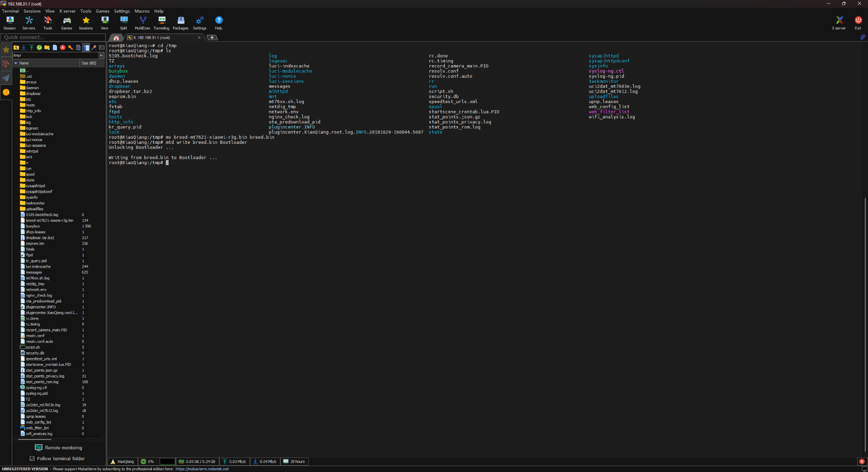This screenshot has width=868, height=472.
Task: Close remote monitoring bar with red X
Action: 862,462
